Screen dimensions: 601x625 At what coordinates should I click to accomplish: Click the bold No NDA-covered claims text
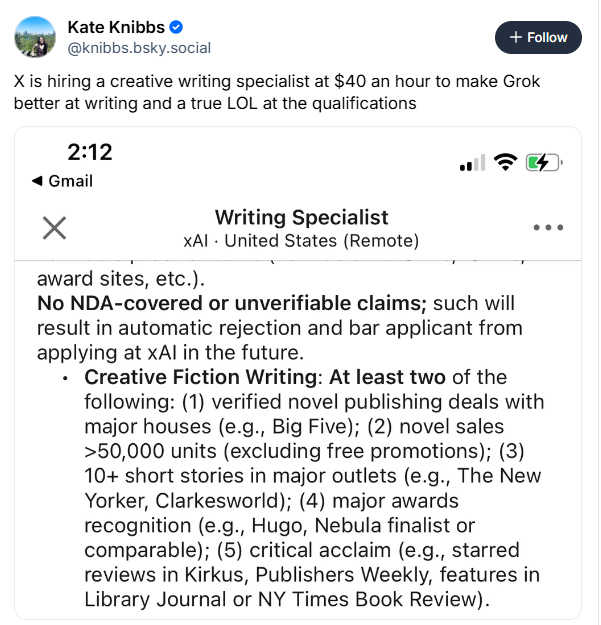click(232, 302)
